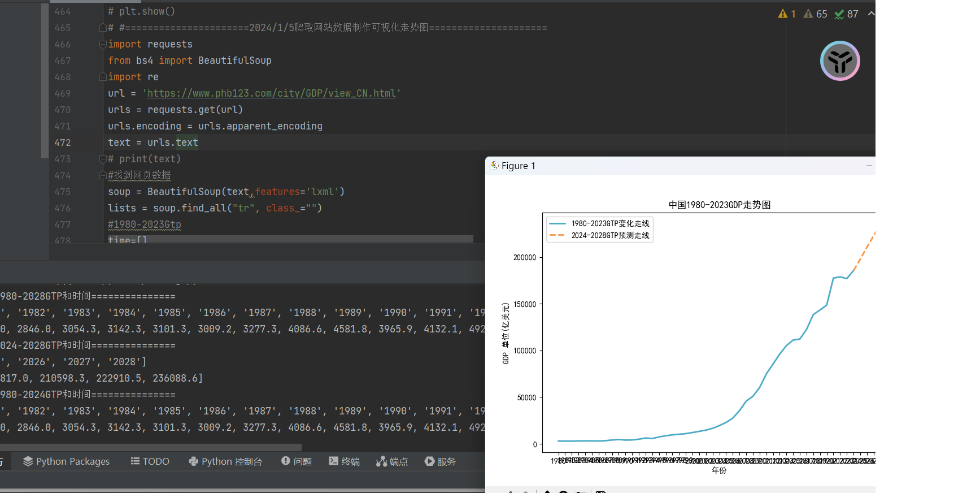
Task: Click gutter line number 472
Action: [62, 142]
